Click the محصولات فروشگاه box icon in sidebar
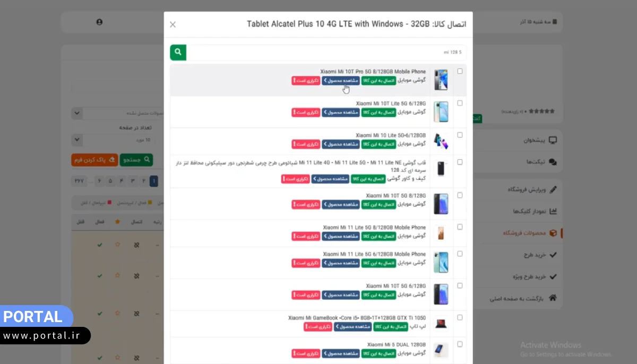The height and width of the screenshot is (364, 637). pyautogui.click(x=553, y=232)
